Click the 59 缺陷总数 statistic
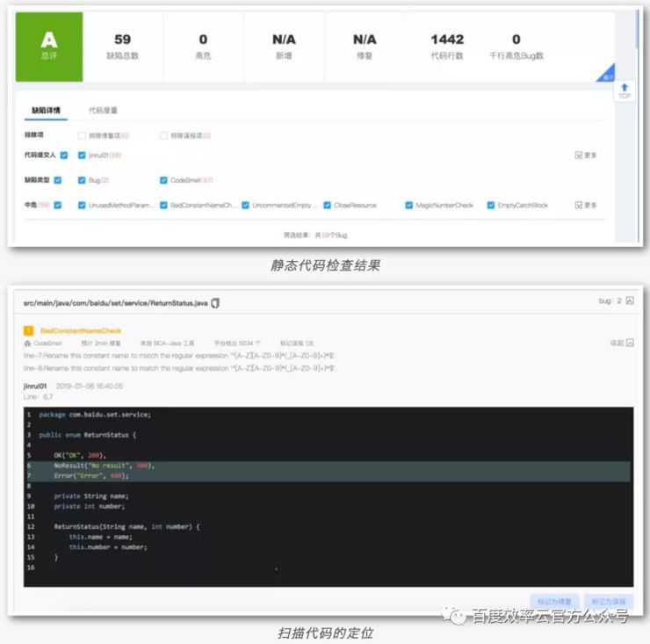 (122, 47)
